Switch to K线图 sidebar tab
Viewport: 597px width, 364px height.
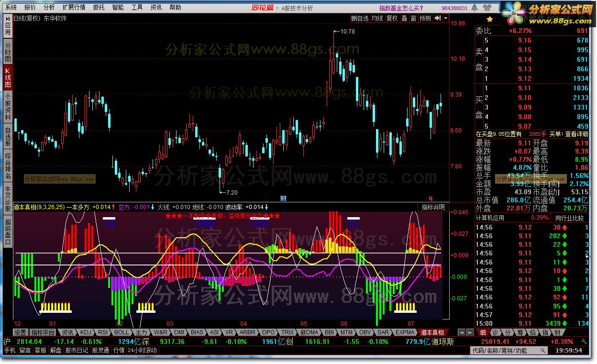click(x=8, y=77)
